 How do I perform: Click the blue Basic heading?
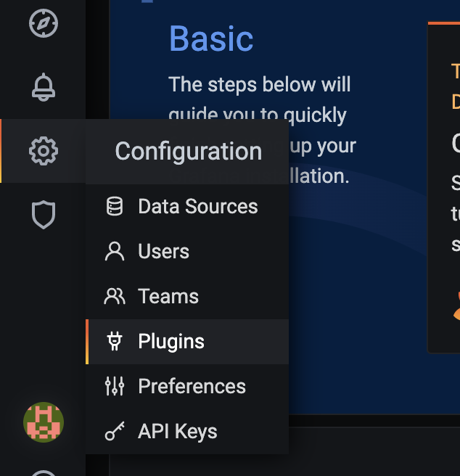[x=211, y=39]
